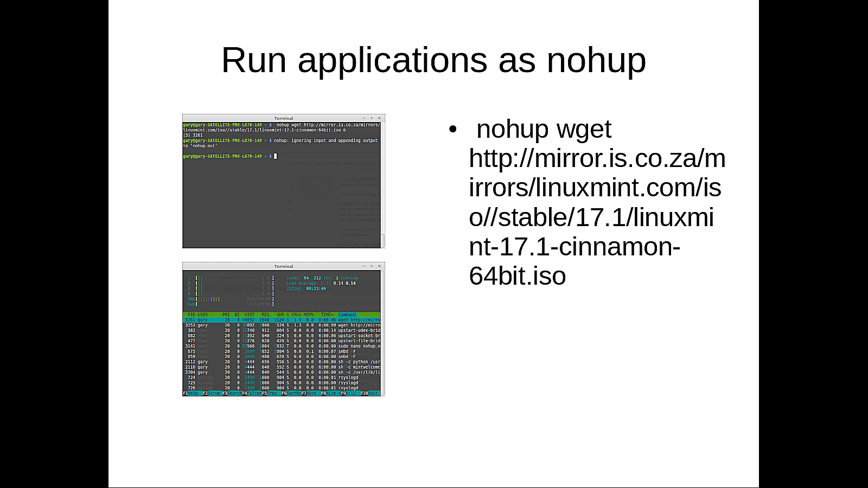Image resolution: width=868 pixels, height=488 pixels.
Task: Click the VIRT column header in htop
Action: tap(249, 314)
